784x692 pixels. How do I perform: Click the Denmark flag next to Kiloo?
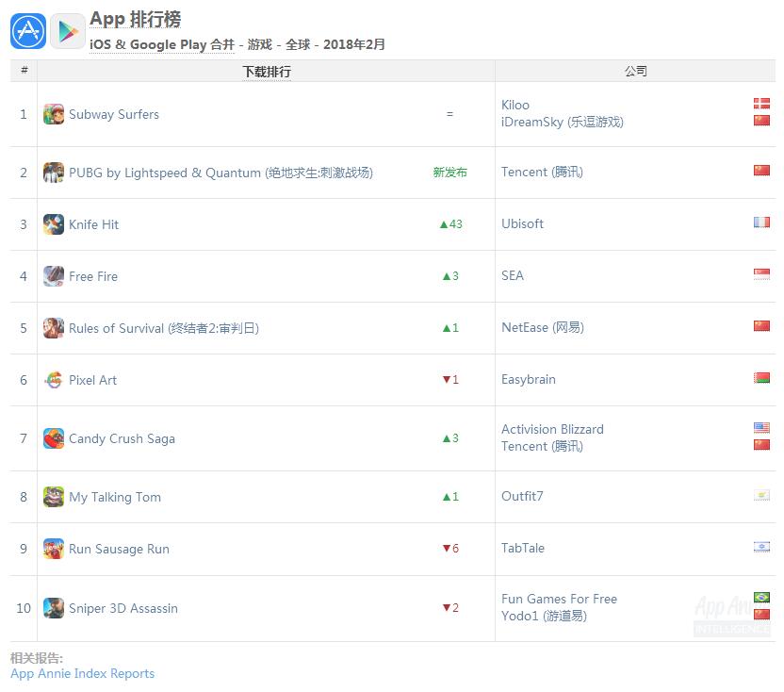[761, 104]
